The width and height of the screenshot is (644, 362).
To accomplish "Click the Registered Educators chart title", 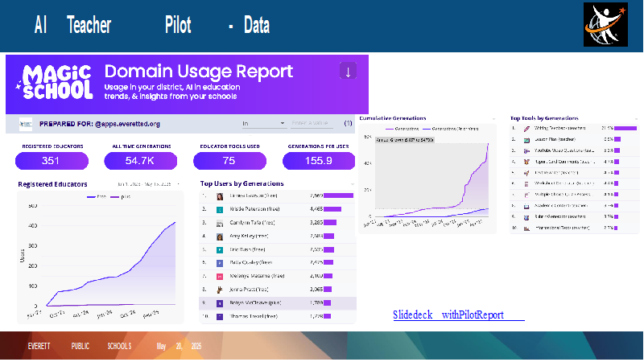I will coord(52,184).
